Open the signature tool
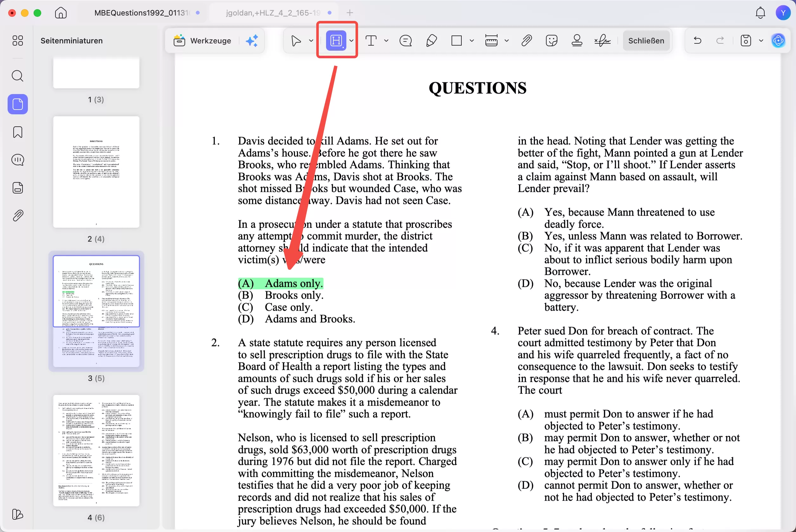The width and height of the screenshot is (796, 532). [602, 41]
